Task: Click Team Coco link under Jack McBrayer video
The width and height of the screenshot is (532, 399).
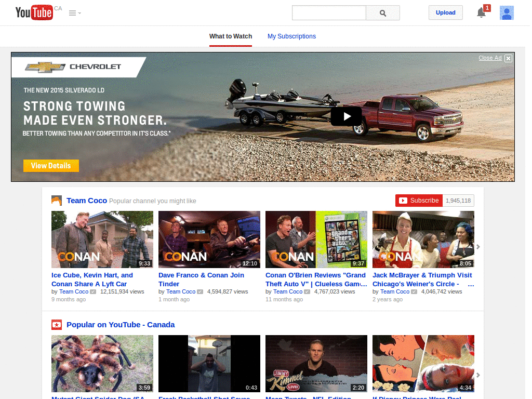Action: coord(395,292)
